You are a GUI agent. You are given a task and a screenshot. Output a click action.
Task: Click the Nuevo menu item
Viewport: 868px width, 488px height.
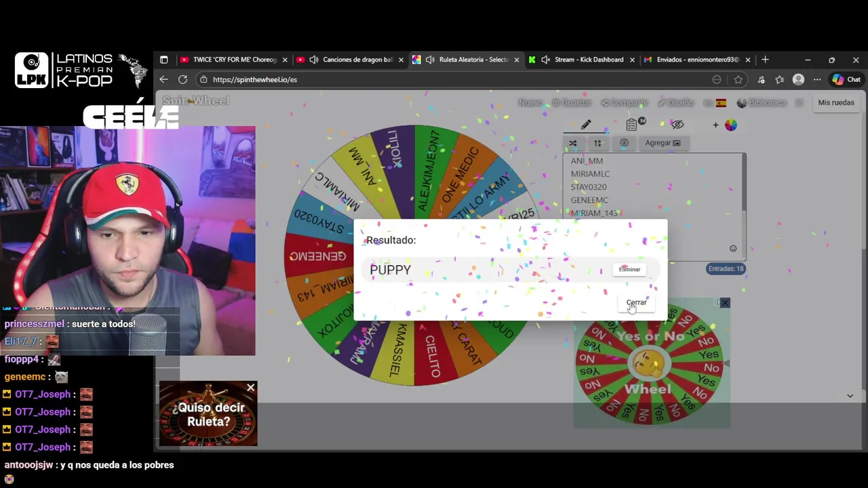pyautogui.click(x=530, y=103)
